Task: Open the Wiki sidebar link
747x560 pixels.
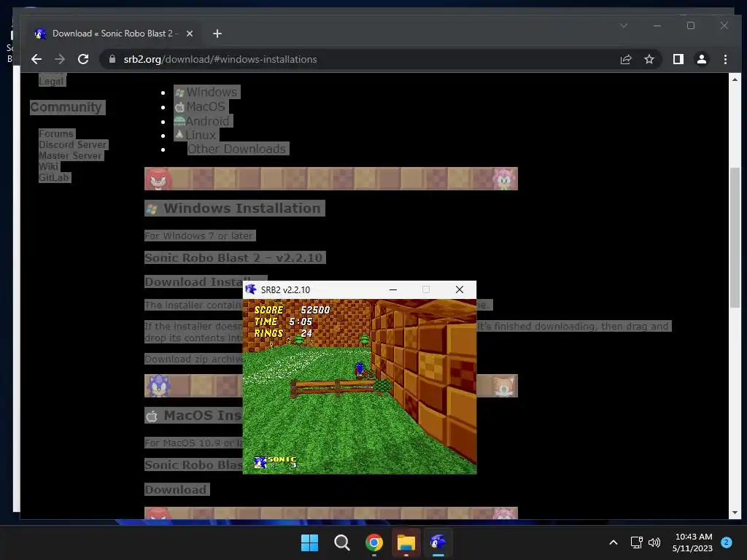Action: pos(49,167)
